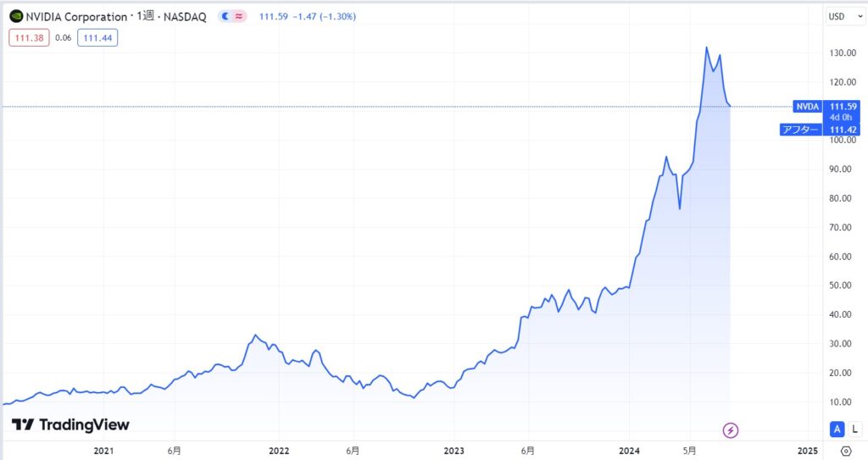Click the purple lightning event icon

(730, 430)
